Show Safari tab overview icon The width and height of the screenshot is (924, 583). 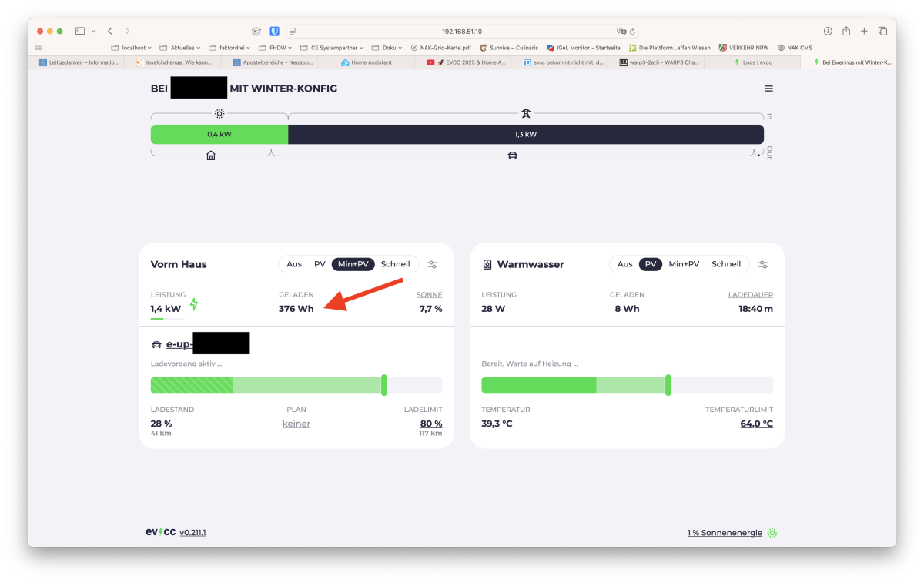[x=882, y=32]
